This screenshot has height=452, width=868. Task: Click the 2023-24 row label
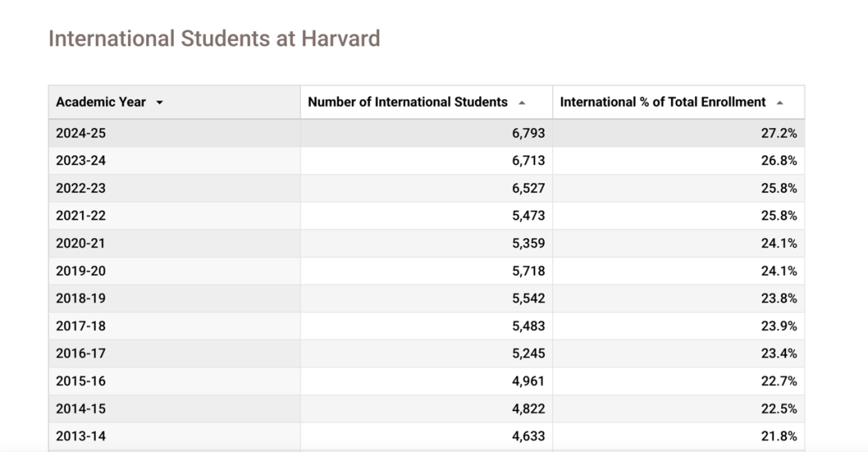[81, 161]
